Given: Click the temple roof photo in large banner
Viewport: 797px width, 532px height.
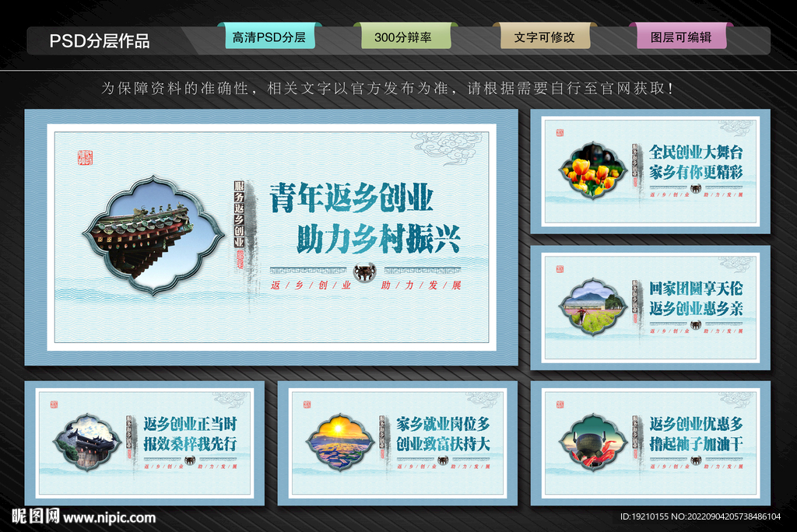Looking at the screenshot, I should (x=153, y=235).
